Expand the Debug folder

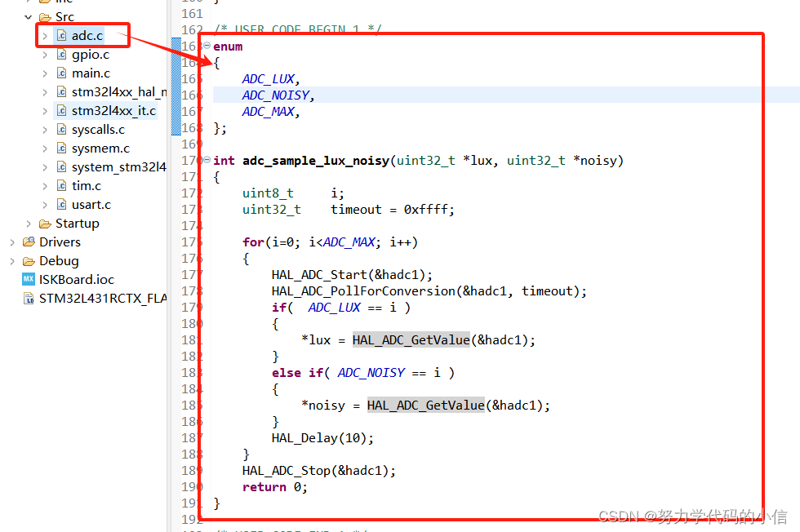pos(12,260)
